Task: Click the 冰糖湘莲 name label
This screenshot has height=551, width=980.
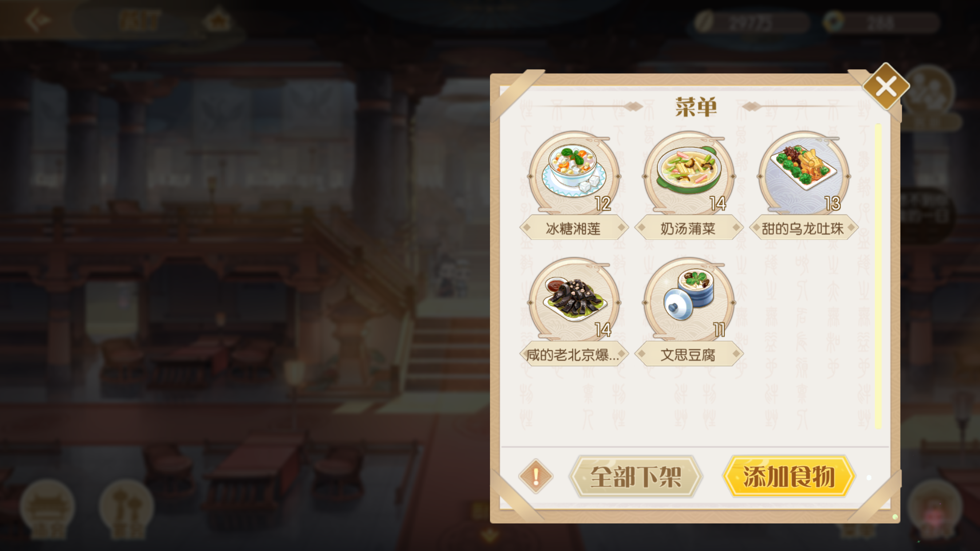Action: (574, 228)
